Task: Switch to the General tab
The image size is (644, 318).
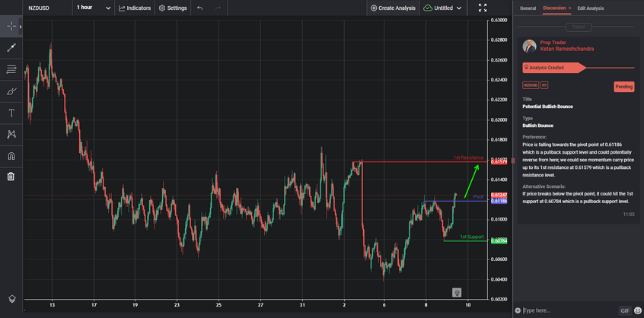Action: [x=528, y=8]
